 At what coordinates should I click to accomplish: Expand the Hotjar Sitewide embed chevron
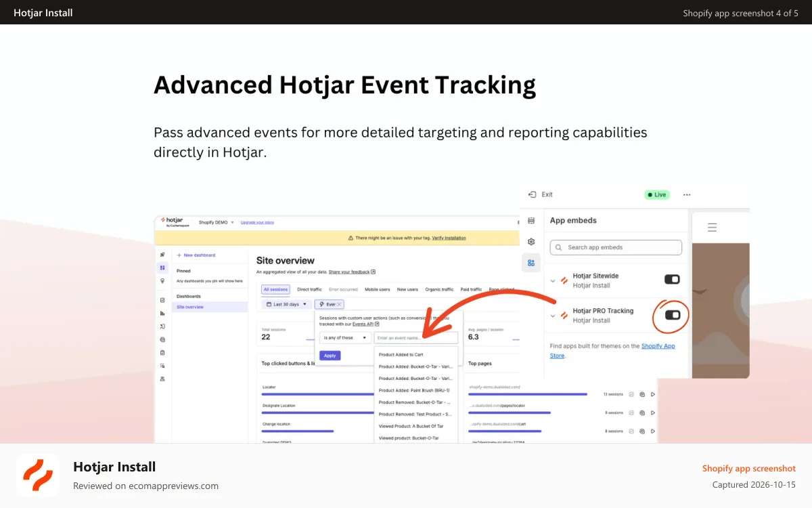[x=553, y=280]
